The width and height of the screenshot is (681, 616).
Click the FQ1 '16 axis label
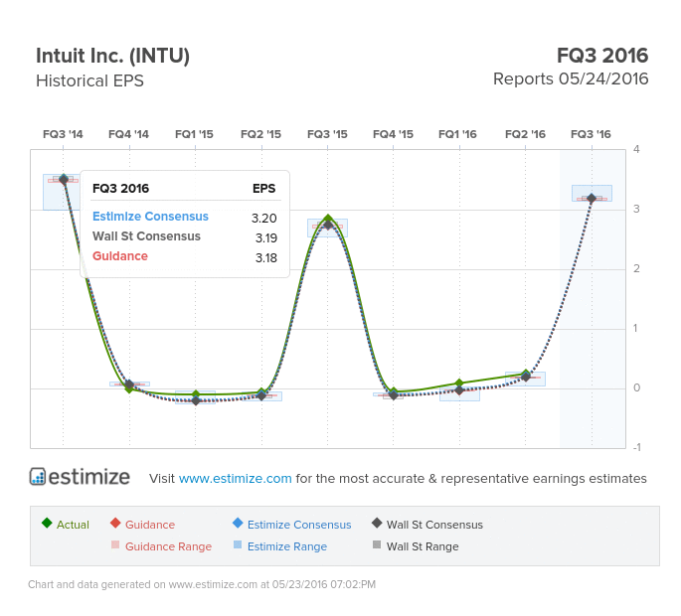coord(457,134)
